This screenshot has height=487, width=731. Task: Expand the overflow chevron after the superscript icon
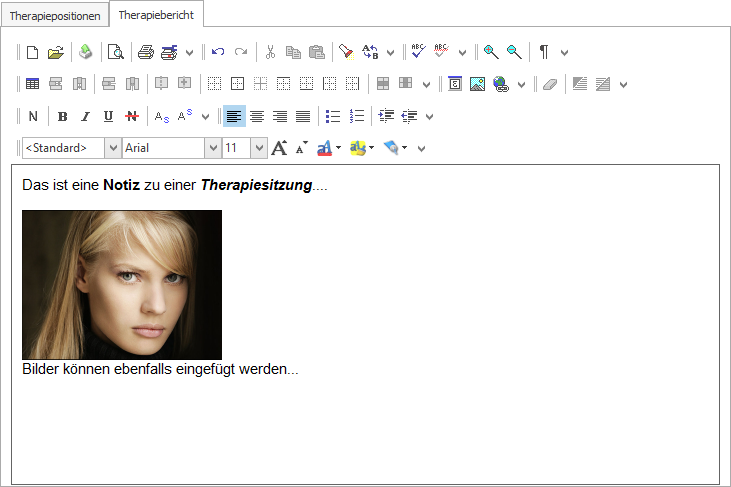206,117
